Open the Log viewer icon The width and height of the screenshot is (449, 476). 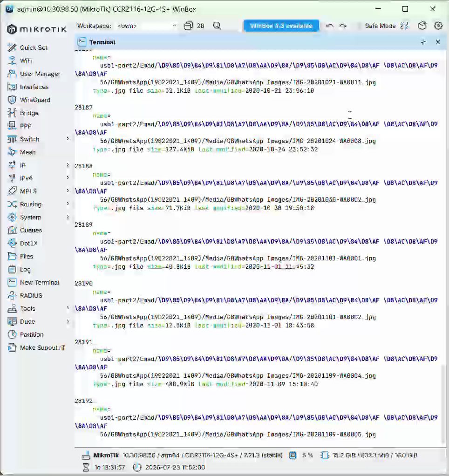point(12,269)
